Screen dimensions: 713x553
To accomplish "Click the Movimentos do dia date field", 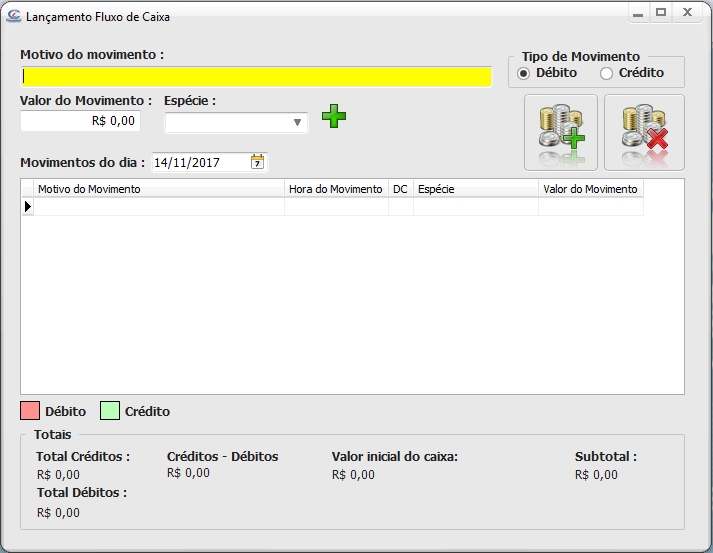I will coord(198,162).
